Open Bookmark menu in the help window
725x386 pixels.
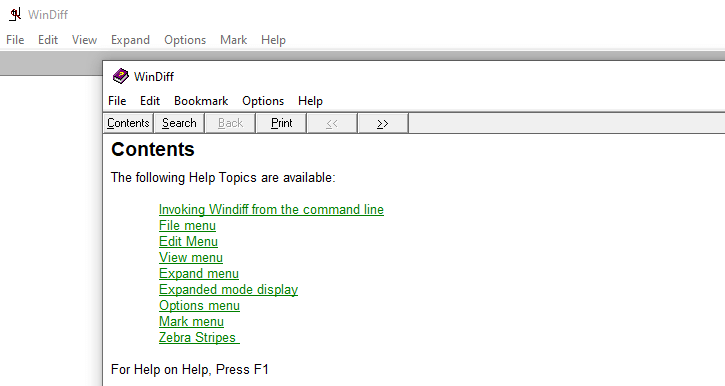pyautogui.click(x=201, y=101)
